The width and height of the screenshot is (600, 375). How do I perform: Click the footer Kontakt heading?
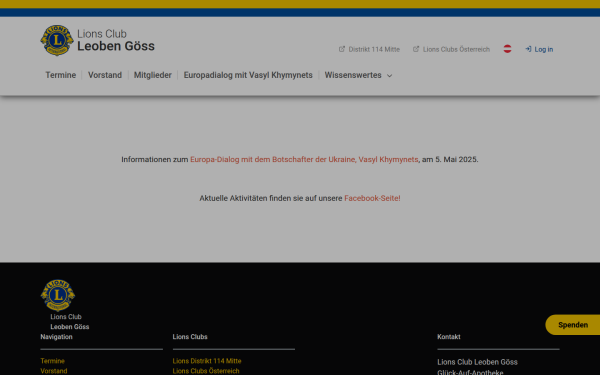(x=449, y=337)
